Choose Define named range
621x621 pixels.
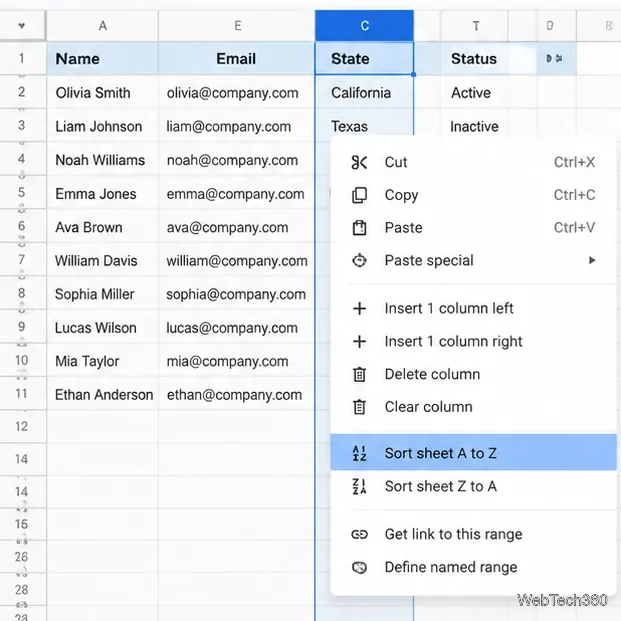(473, 568)
